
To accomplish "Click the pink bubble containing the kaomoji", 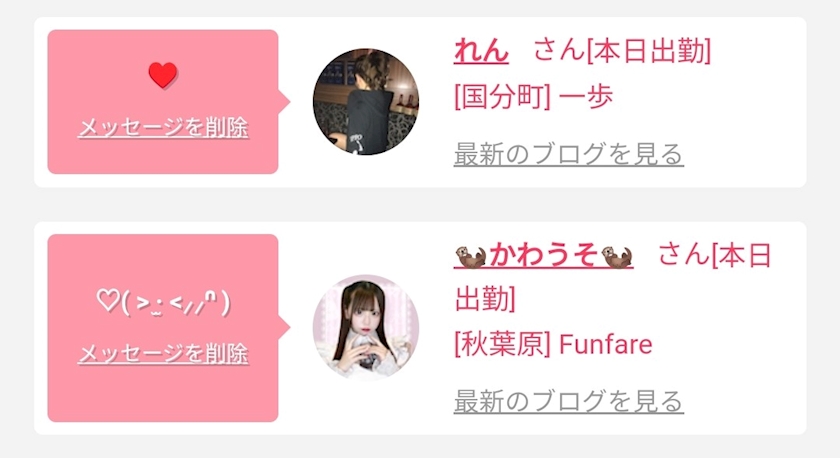I will pos(163,328).
